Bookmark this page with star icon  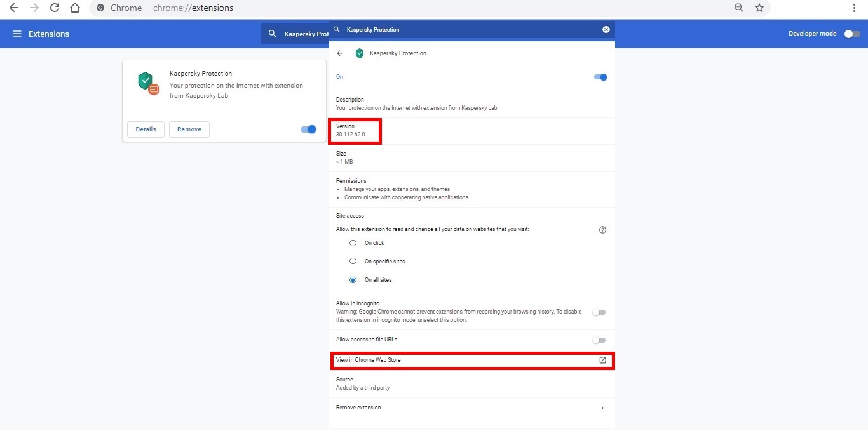759,8
